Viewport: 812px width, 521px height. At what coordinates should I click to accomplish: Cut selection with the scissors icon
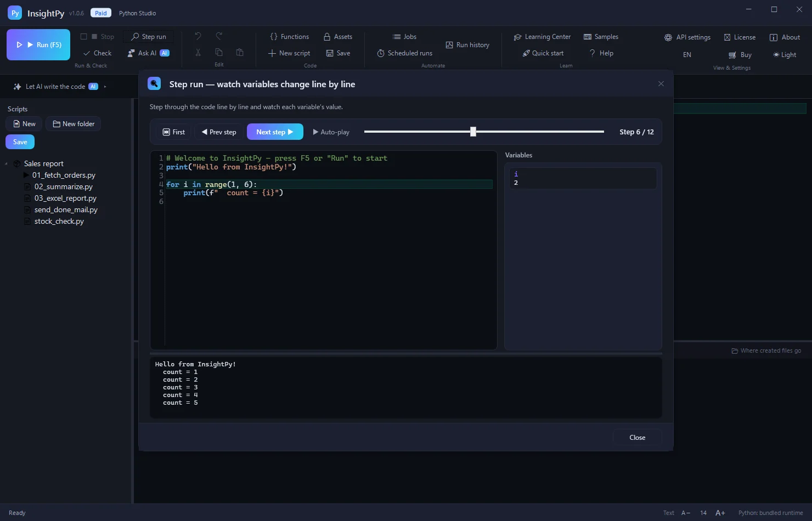198,53
